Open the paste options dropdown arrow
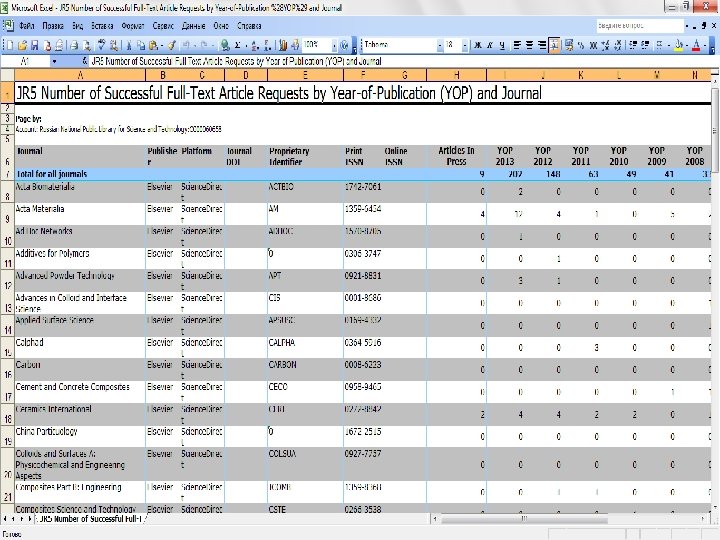Screen dimensions: 720x540 (162, 45)
